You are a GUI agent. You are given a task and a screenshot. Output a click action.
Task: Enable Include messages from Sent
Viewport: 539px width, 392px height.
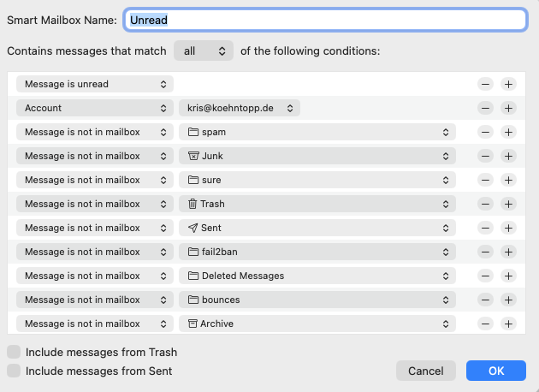pos(14,371)
